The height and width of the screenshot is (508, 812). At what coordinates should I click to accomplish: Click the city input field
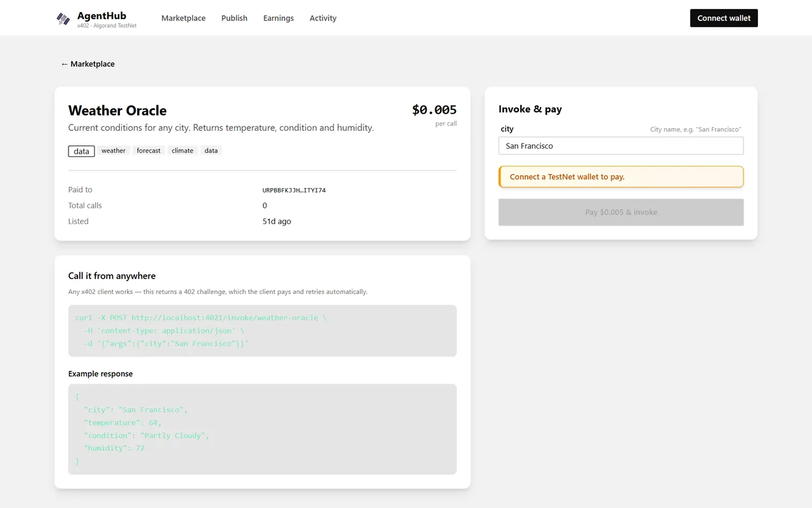click(621, 146)
